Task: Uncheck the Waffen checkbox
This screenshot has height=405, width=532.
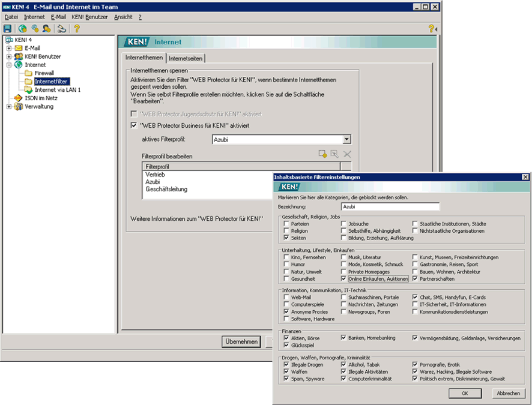Action: 286,372
